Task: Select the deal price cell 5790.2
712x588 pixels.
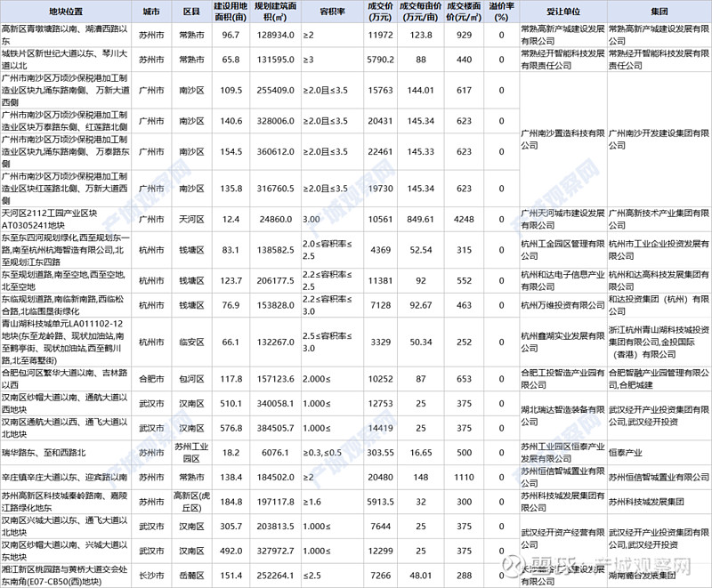Action: pos(381,60)
